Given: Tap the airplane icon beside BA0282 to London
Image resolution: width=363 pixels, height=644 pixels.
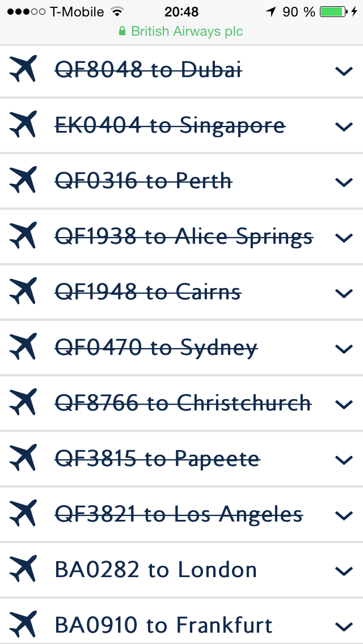Looking at the screenshot, I should [23, 570].
